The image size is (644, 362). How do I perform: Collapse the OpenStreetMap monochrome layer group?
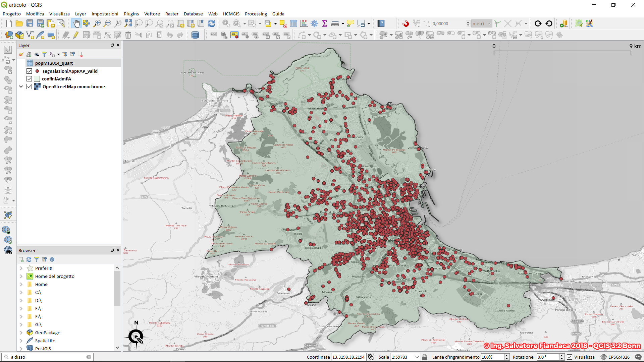(x=21, y=86)
